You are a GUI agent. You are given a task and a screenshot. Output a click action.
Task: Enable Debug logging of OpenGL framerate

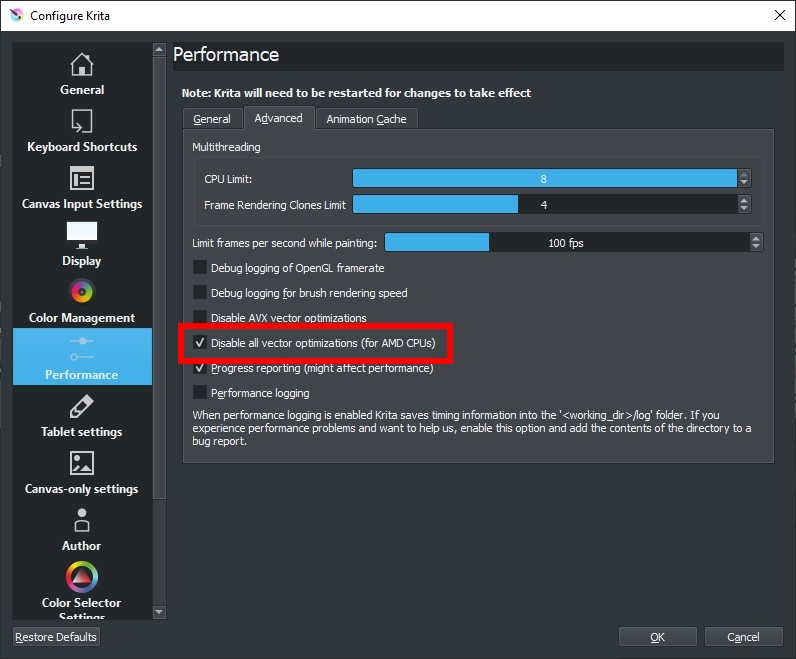200,267
